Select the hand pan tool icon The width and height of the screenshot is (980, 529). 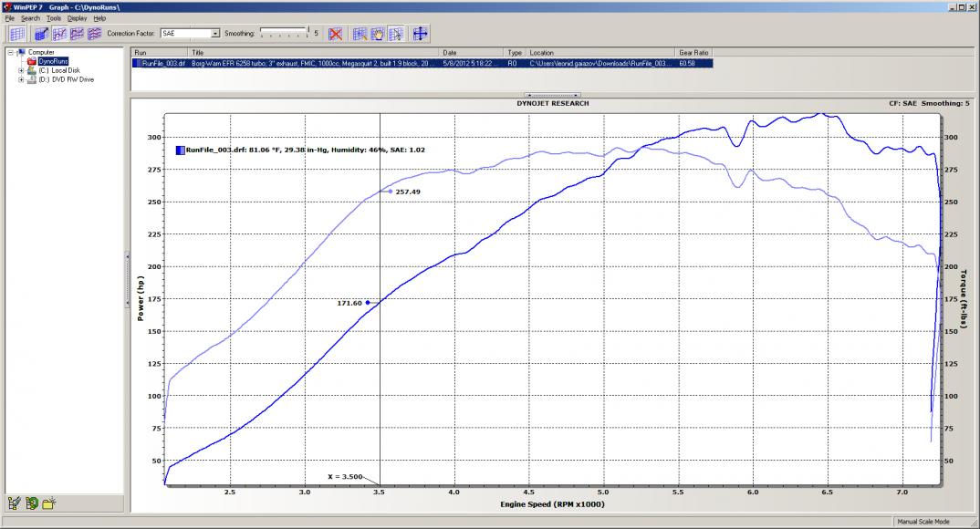pyautogui.click(x=378, y=34)
